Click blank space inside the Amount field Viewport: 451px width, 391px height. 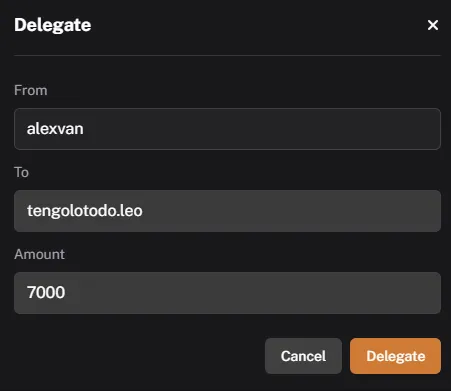pos(253,293)
